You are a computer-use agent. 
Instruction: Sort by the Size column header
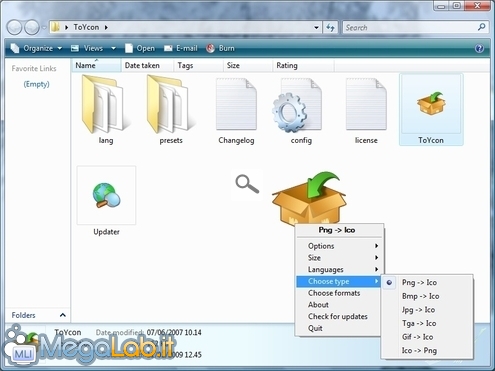point(248,66)
